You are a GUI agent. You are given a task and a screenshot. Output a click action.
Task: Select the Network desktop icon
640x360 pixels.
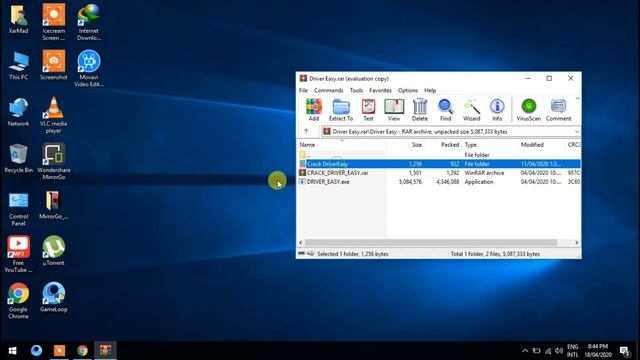tap(18, 112)
